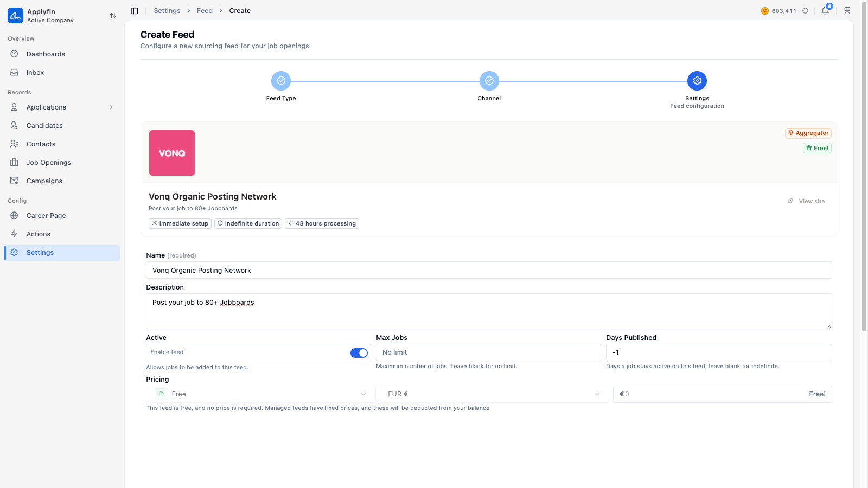Click the Days Published input field

[x=719, y=352]
